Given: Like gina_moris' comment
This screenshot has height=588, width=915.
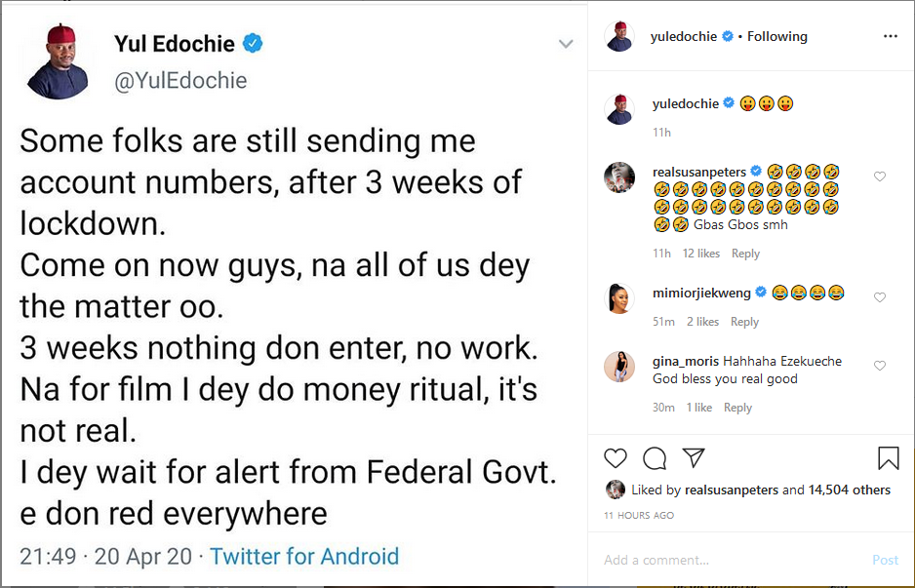Looking at the screenshot, I should pos(880,366).
